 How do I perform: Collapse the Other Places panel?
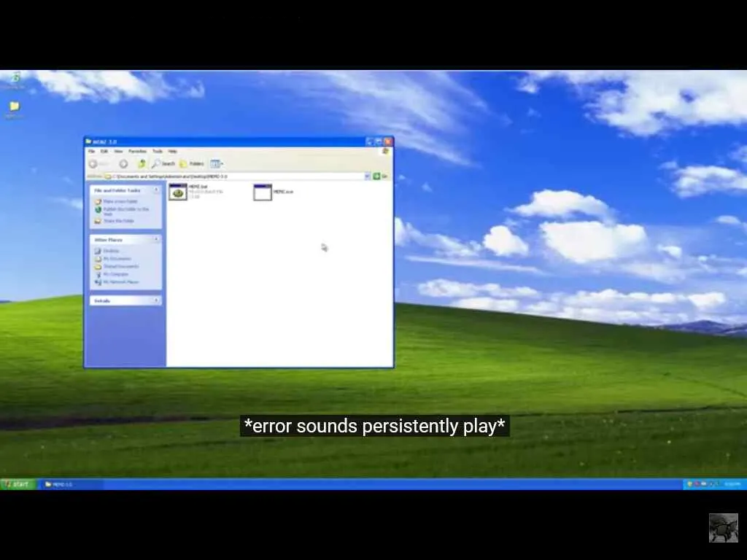pos(156,239)
